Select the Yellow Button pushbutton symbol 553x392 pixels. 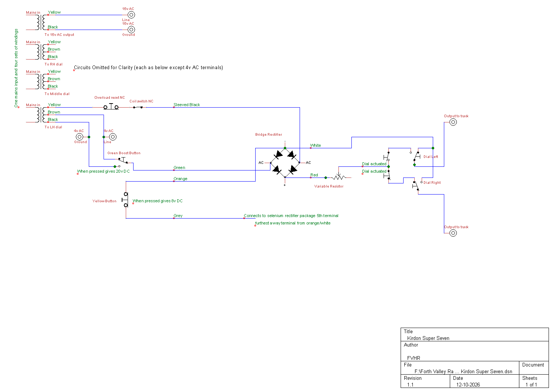[x=126, y=200]
